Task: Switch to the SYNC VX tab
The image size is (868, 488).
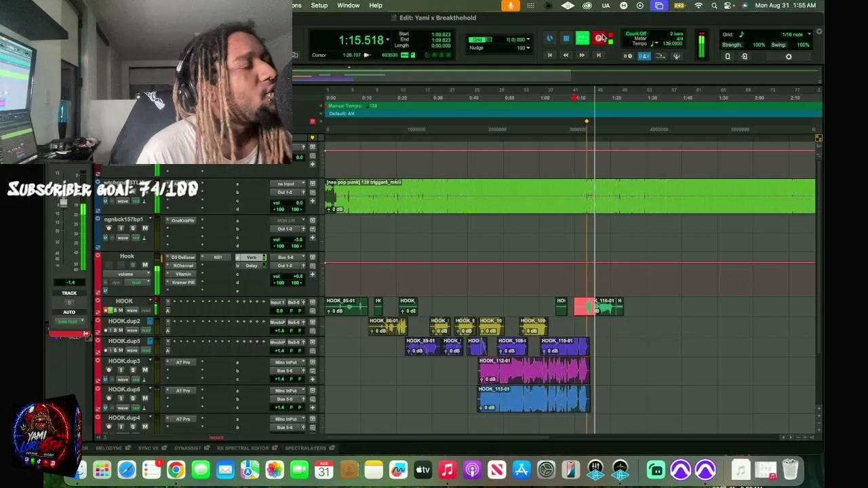Action: 148,448
